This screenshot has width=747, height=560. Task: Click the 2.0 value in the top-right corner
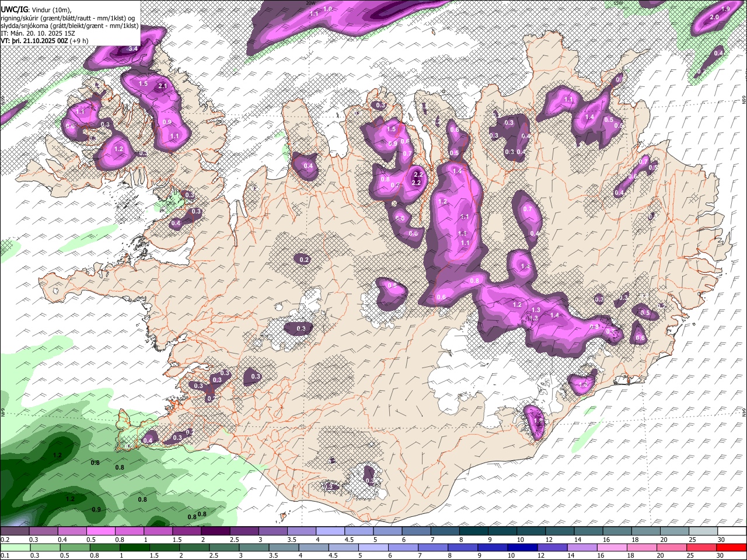pyautogui.click(x=714, y=17)
